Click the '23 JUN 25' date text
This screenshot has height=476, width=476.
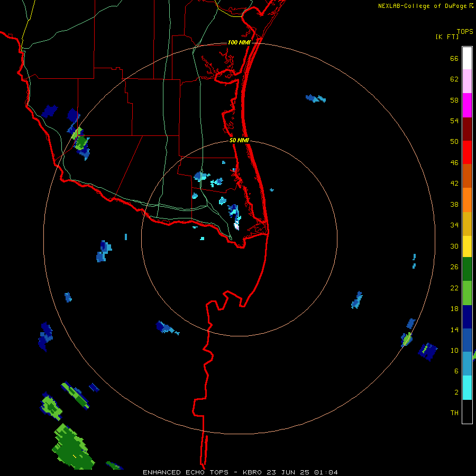point(288,472)
